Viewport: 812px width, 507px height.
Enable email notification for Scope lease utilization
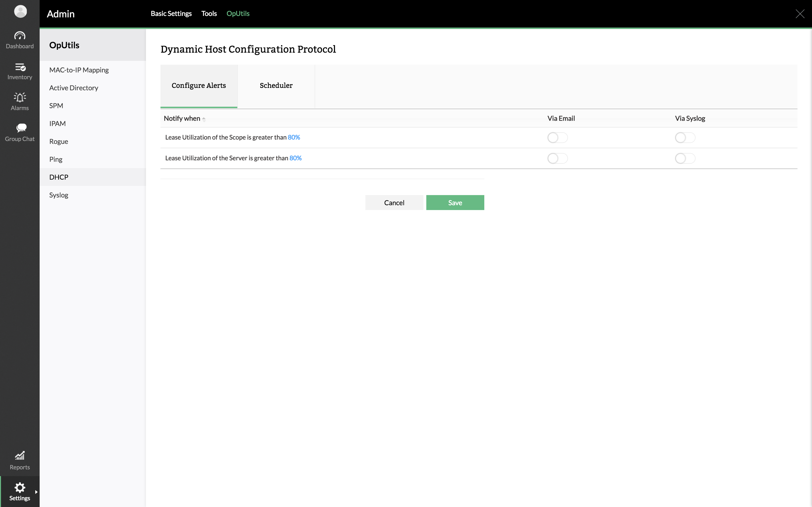(x=557, y=137)
